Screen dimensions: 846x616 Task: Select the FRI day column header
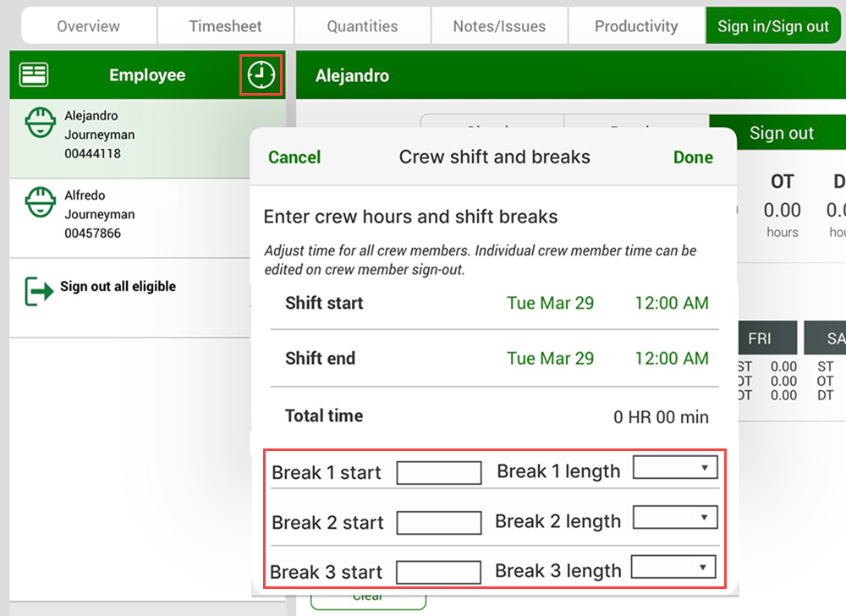point(766,338)
